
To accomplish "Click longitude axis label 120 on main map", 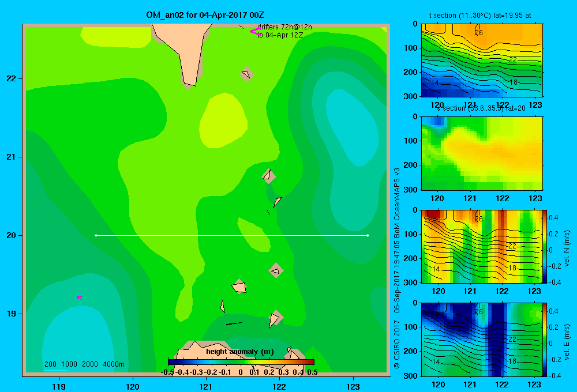I will (133, 386).
